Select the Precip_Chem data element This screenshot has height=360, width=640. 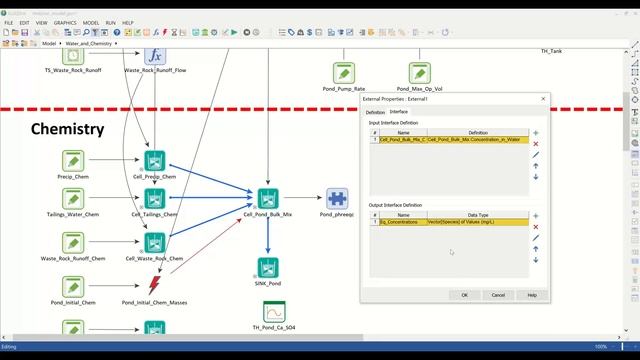[x=73, y=160]
